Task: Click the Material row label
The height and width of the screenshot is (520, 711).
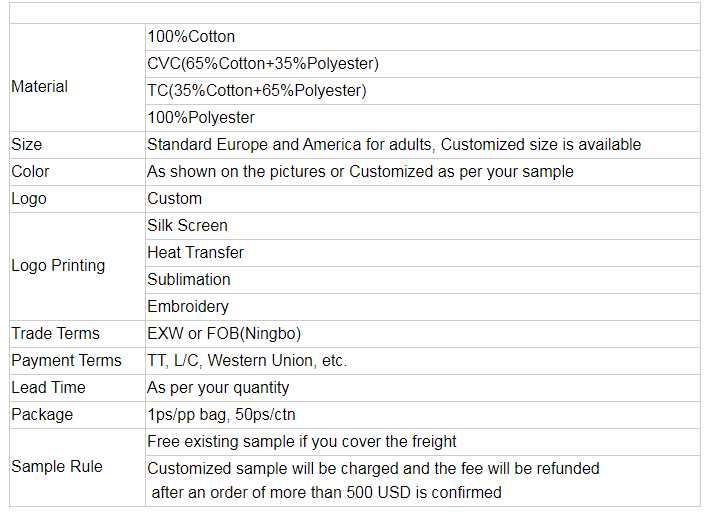Action: tap(40, 87)
